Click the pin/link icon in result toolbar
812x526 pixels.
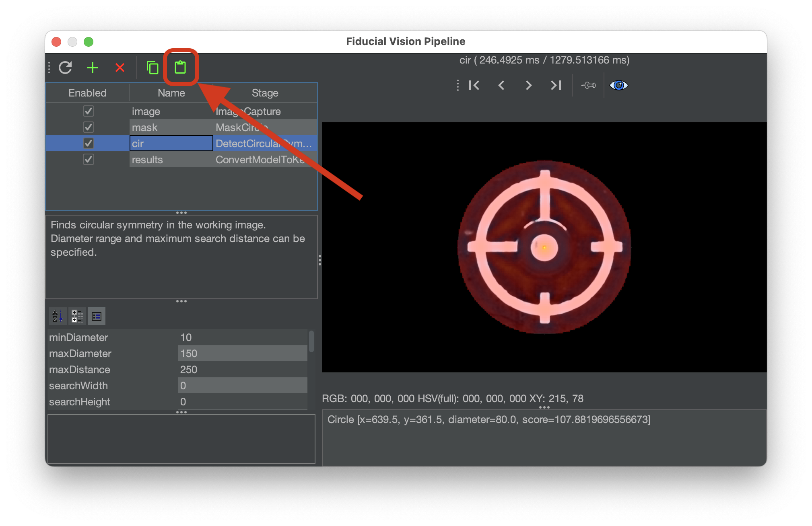[589, 85]
